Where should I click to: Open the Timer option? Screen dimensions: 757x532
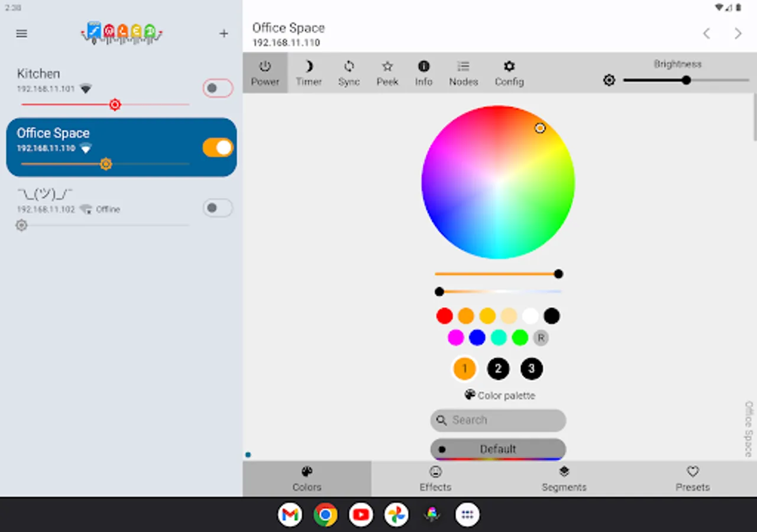coord(309,73)
